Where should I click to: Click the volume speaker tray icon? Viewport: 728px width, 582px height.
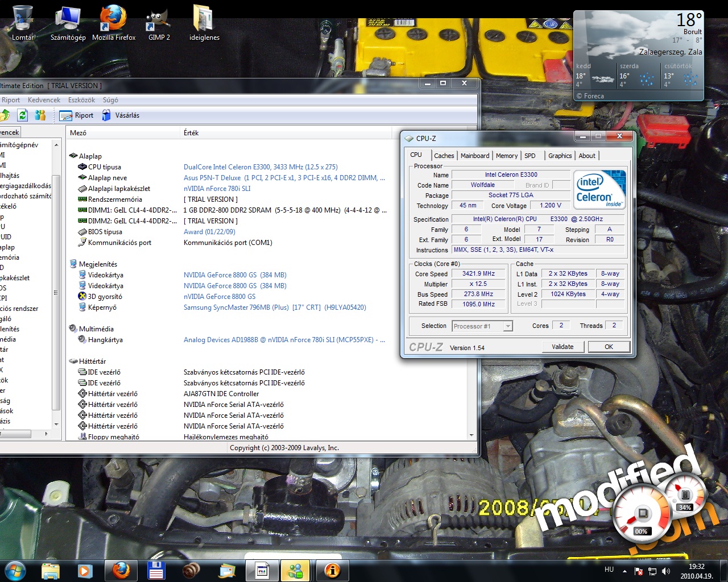point(666,571)
